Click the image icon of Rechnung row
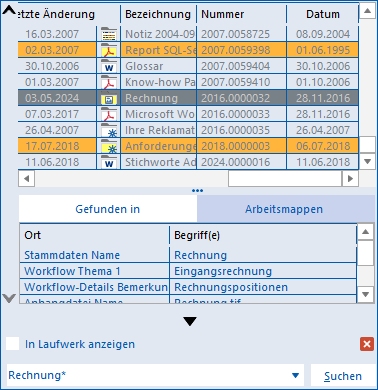The width and height of the screenshot is (378, 390). click(x=109, y=98)
